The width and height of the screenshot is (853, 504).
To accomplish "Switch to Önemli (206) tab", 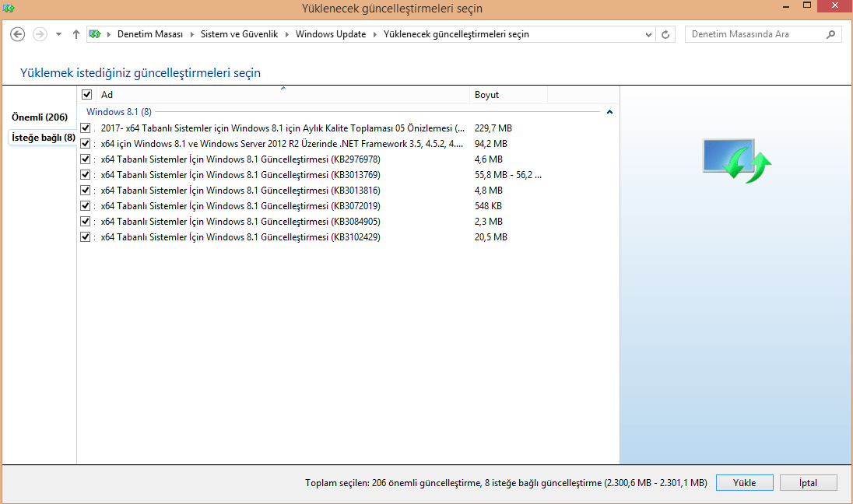I will pos(40,117).
